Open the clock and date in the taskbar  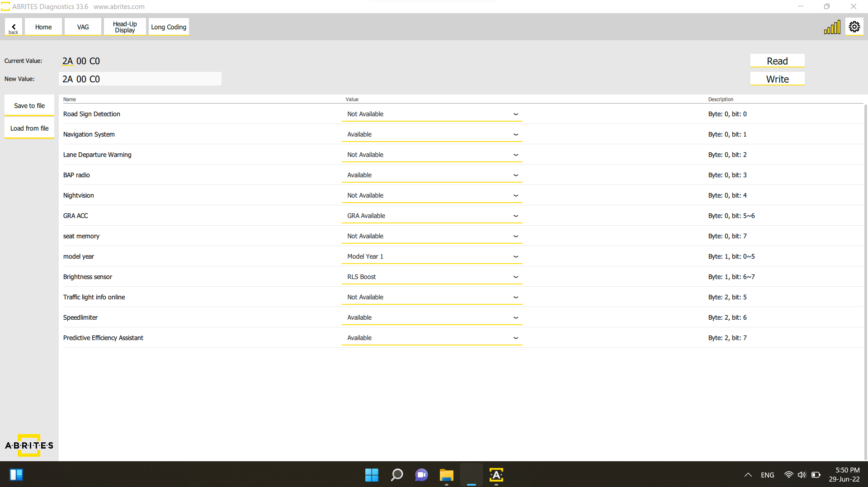pyautogui.click(x=844, y=475)
